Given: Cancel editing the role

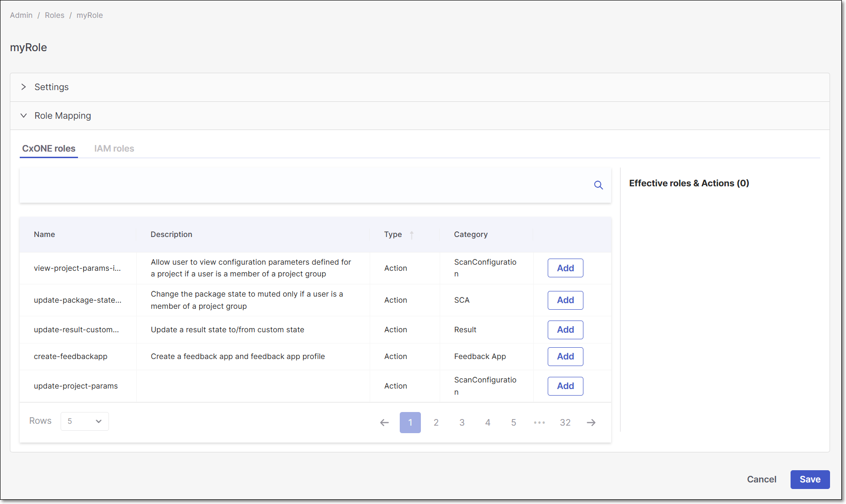Looking at the screenshot, I should 761,480.
